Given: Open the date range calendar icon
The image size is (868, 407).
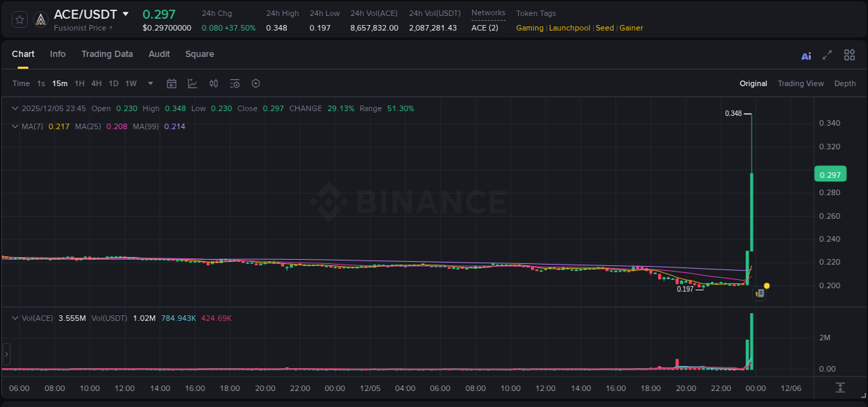Looking at the screenshot, I should click(x=172, y=83).
